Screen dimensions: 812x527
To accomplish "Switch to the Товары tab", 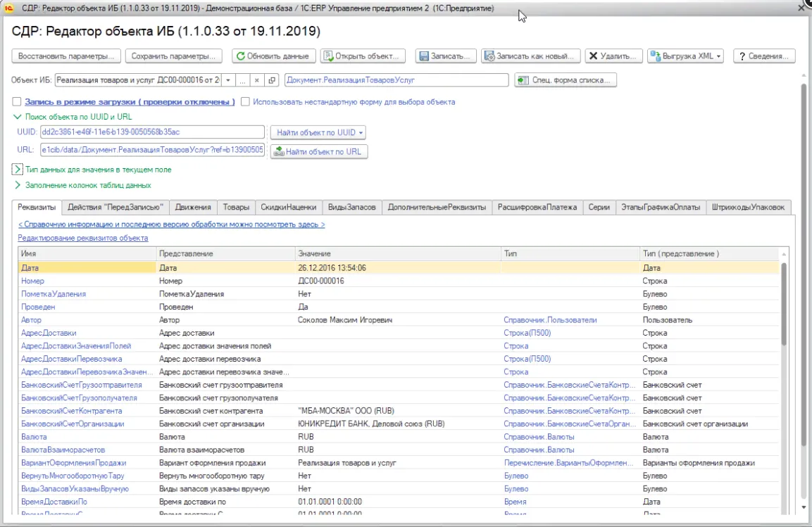I will [x=236, y=207].
